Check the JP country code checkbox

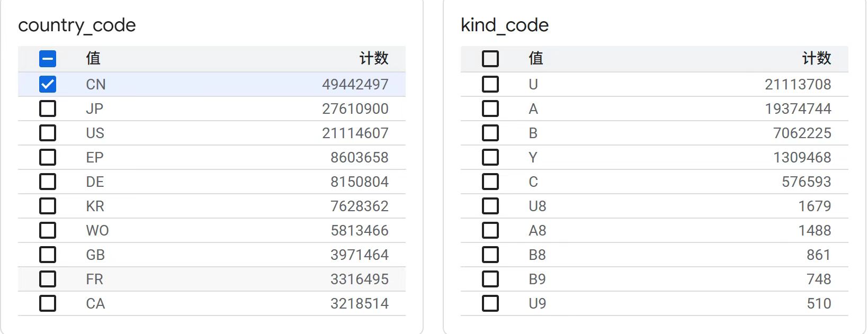click(x=48, y=109)
